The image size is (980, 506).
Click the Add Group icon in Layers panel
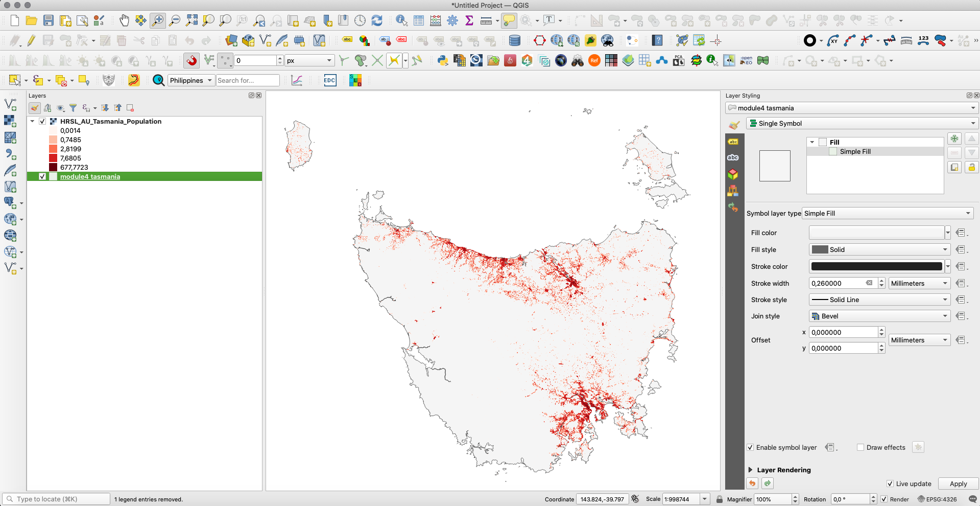coord(47,108)
